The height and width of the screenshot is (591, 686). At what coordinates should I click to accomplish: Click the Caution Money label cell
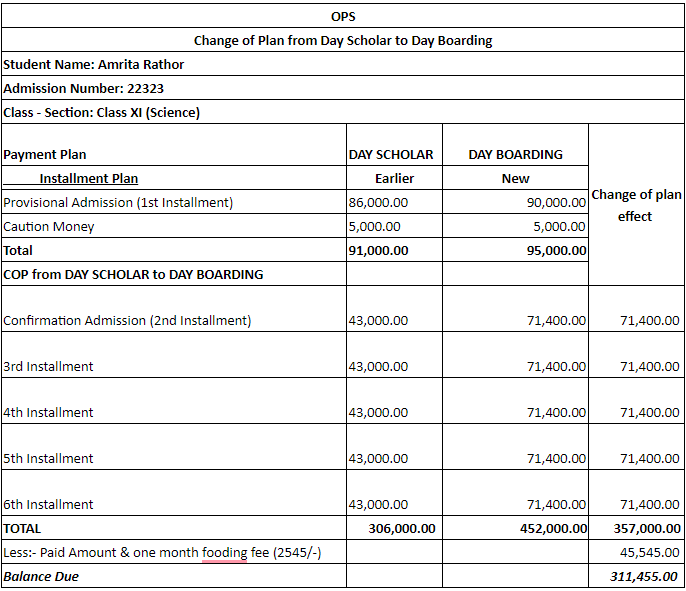point(49,226)
